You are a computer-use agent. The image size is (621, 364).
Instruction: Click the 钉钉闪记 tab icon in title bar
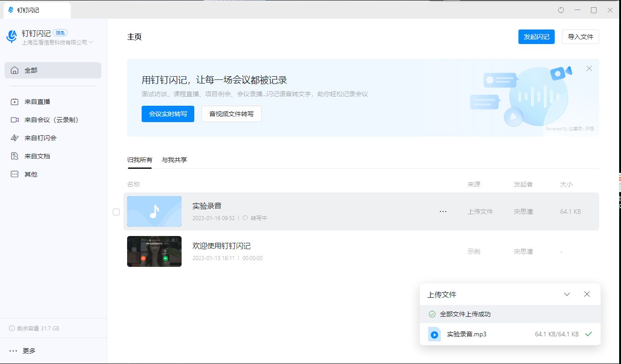click(11, 10)
